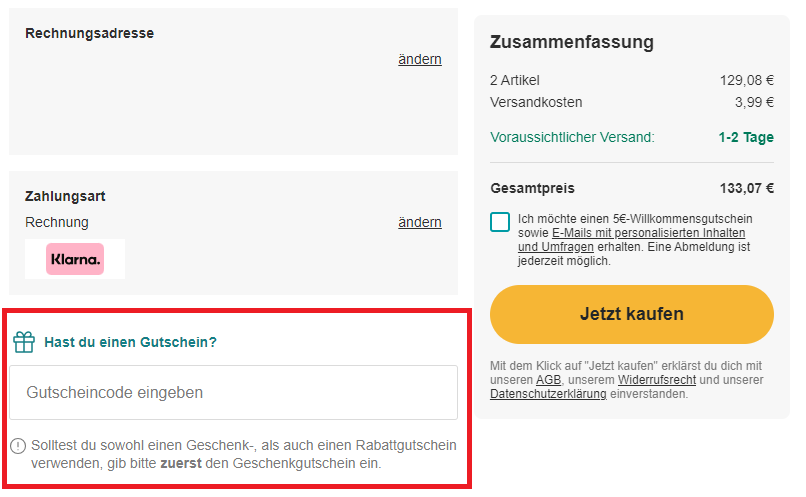Click the gift icon beside the voucher prompt

24,342
